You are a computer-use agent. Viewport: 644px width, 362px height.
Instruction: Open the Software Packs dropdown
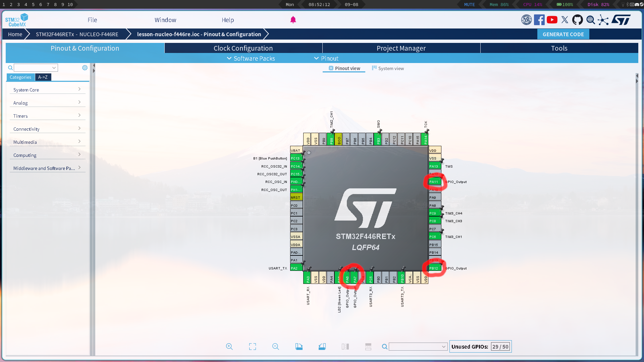pos(251,58)
